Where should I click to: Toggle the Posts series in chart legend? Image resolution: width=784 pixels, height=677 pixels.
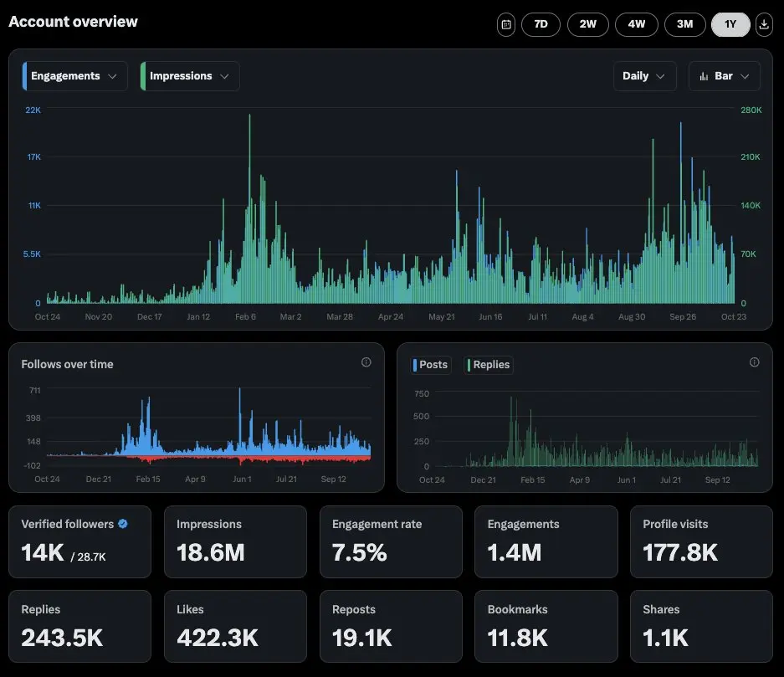pyautogui.click(x=432, y=364)
